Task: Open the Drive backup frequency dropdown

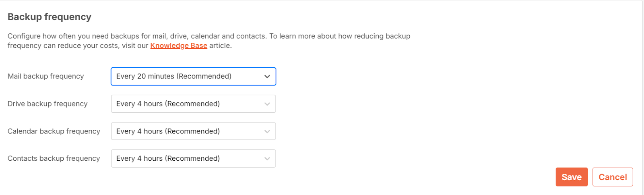Action: 193,104
